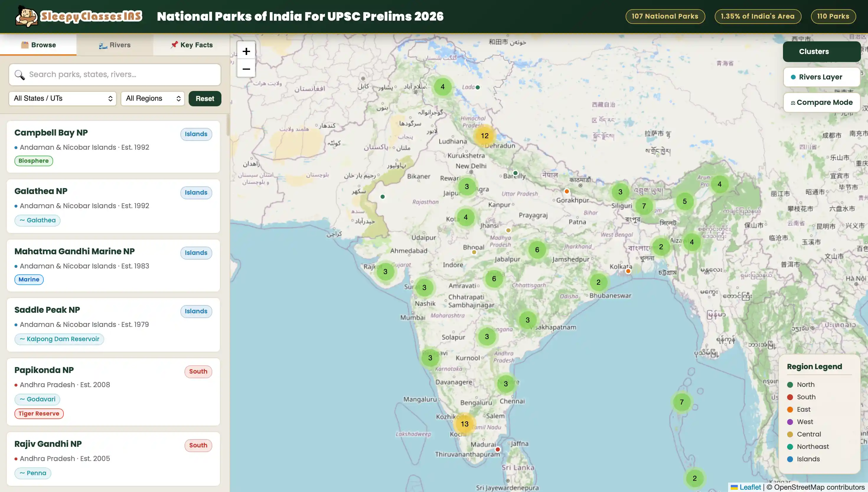Switch to the Key Facts tab

[192, 45]
